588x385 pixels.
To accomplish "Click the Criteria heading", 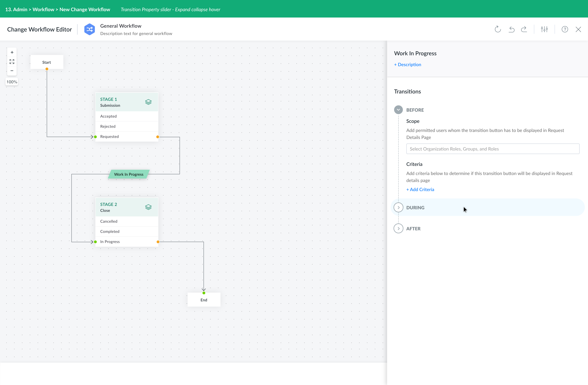I will (414, 164).
